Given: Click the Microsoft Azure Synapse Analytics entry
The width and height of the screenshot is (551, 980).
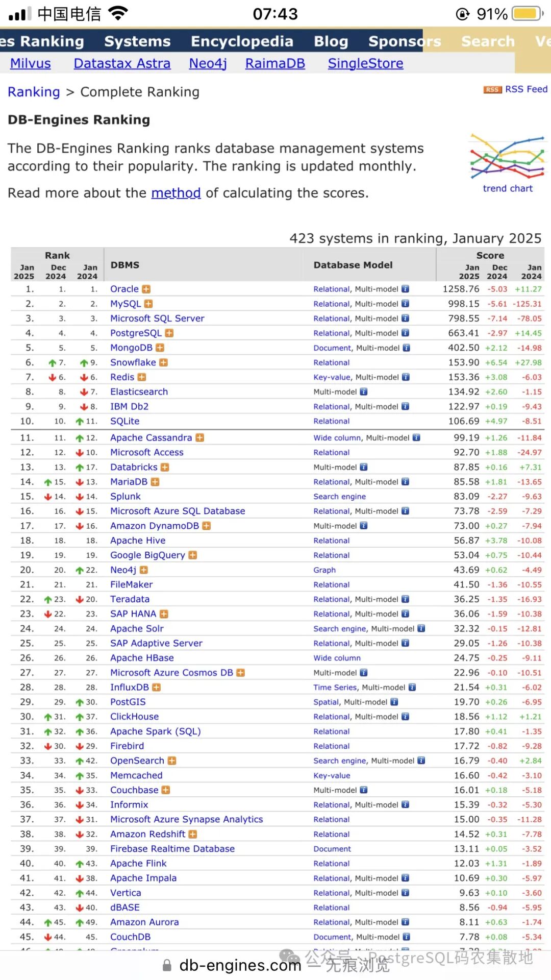Looking at the screenshot, I should [187, 819].
